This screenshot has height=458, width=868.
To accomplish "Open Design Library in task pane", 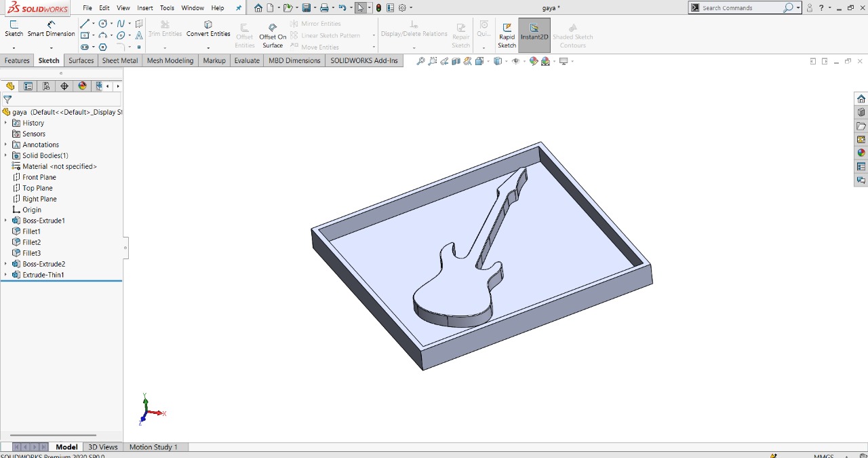I will (861, 113).
